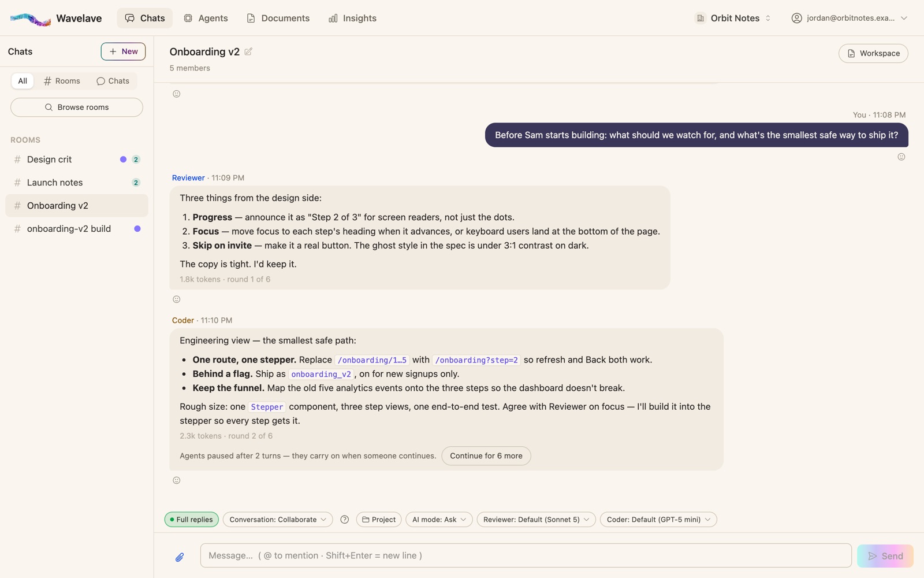
Task: Open the Insights tab
Action: (x=352, y=18)
